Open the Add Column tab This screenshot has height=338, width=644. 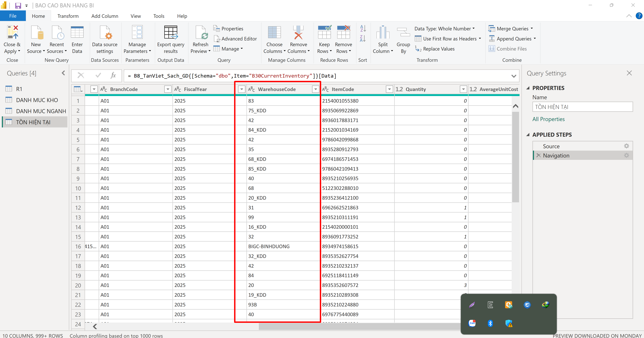[105, 16]
